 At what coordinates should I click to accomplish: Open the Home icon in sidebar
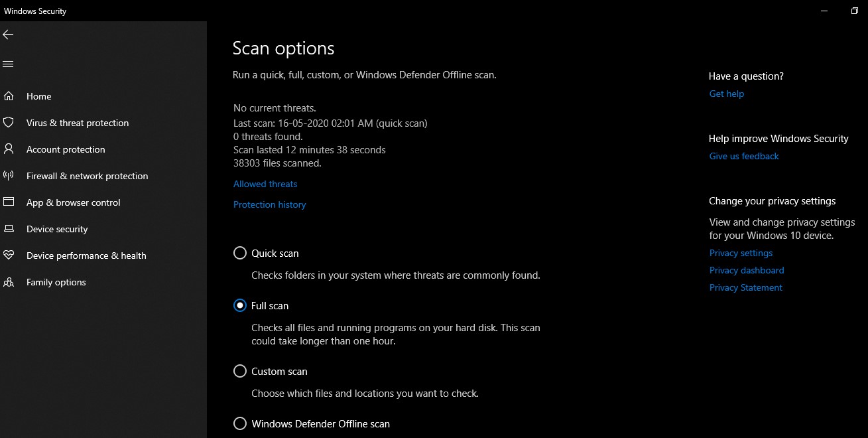tap(9, 96)
